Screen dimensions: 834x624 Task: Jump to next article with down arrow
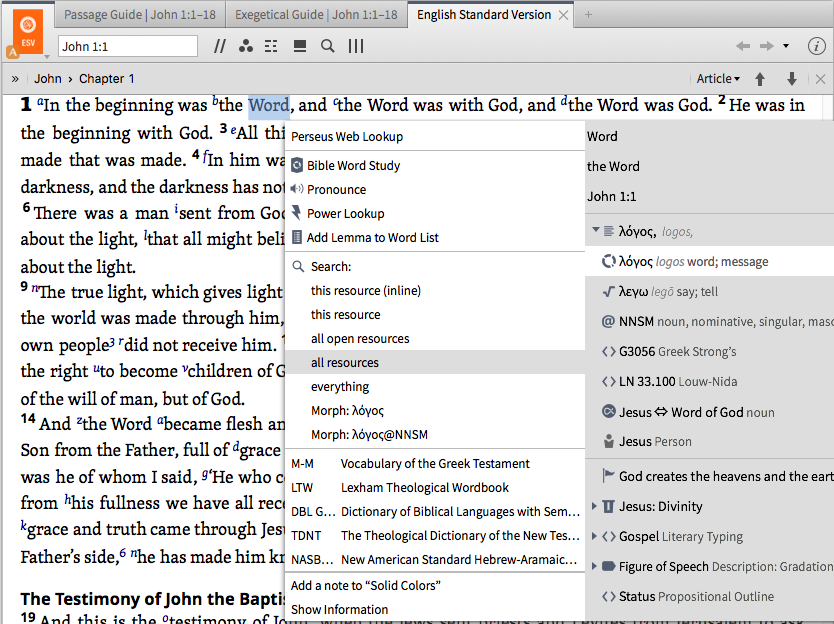(791, 79)
